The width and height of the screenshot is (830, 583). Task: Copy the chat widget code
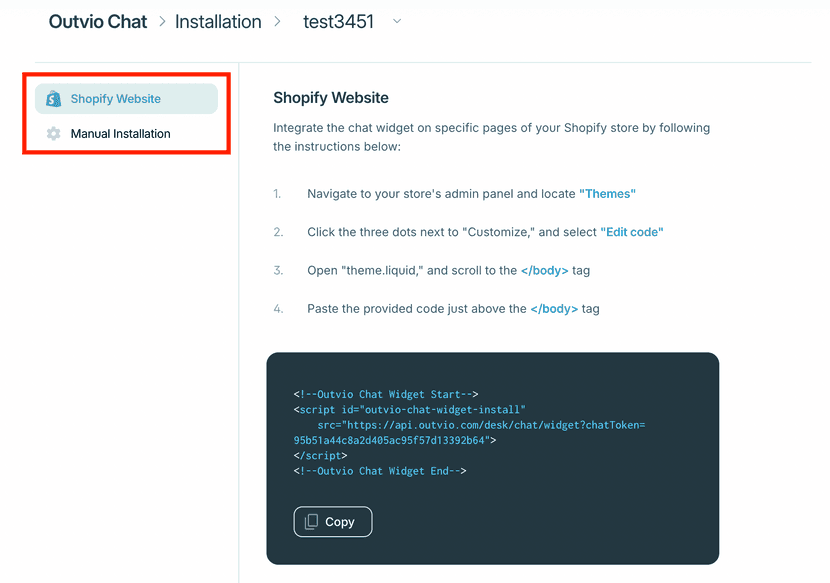point(333,522)
